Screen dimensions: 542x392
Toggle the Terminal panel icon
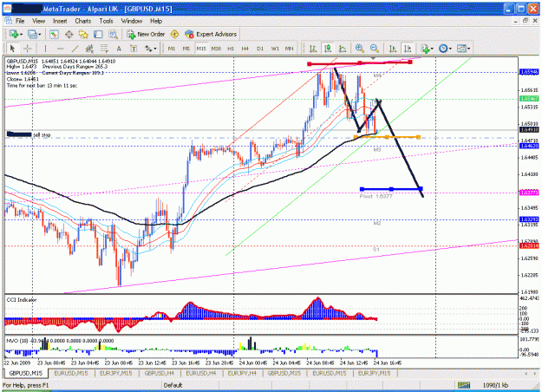point(98,34)
